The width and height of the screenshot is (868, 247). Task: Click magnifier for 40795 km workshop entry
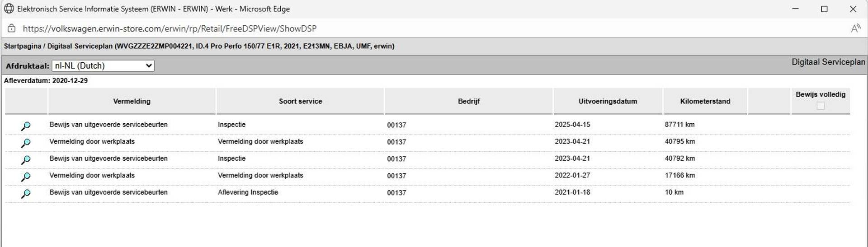[26, 143]
